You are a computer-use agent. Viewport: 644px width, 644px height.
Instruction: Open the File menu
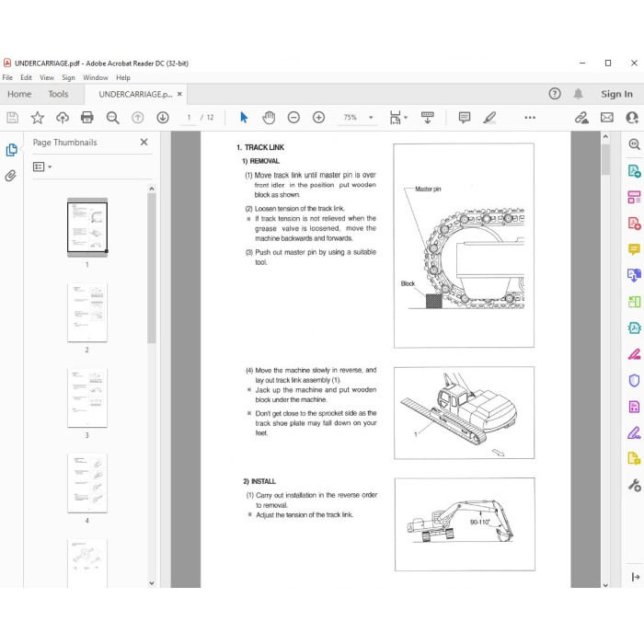(7, 77)
